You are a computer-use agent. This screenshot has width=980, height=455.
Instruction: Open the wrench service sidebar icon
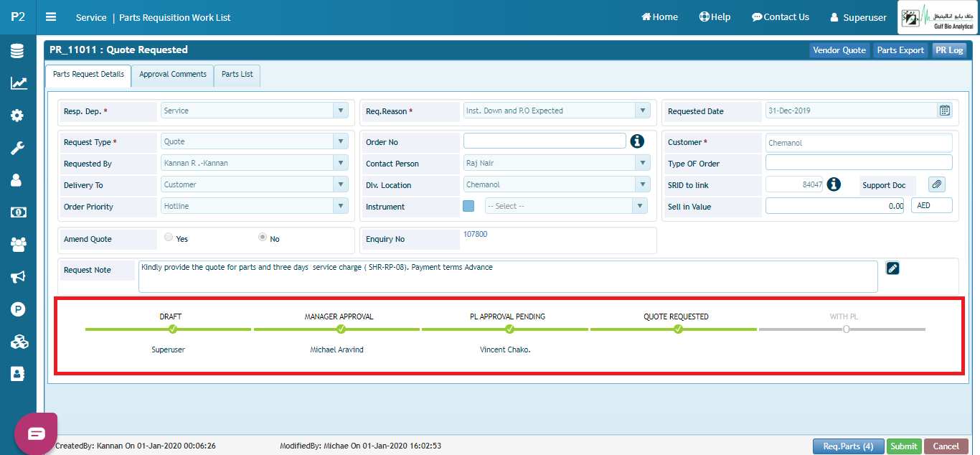[x=18, y=148]
